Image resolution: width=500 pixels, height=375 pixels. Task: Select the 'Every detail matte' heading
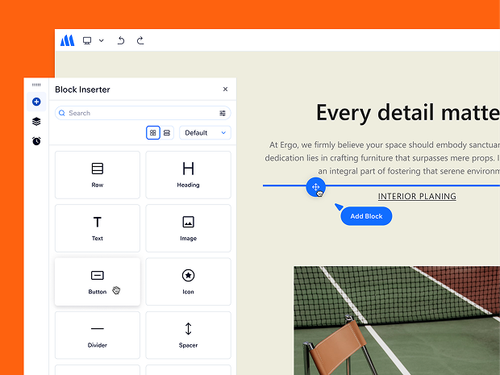[408, 113]
